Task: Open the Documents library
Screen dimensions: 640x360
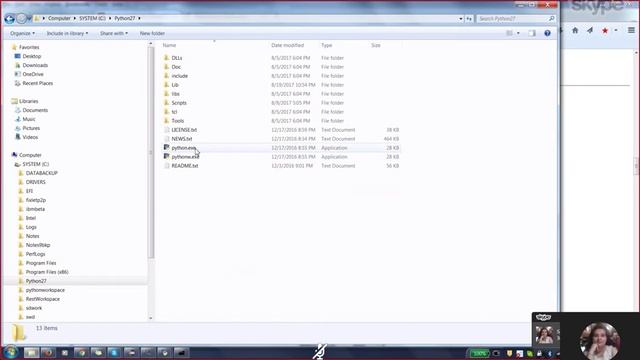Action: pyautogui.click(x=35, y=110)
